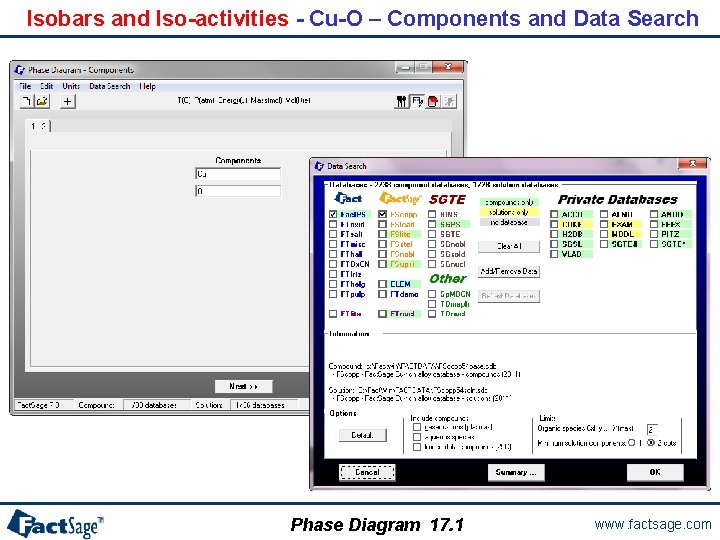Screen dimensions: 720x540
Task: Enable the FTOxCN database checkbox
Action: (333, 264)
